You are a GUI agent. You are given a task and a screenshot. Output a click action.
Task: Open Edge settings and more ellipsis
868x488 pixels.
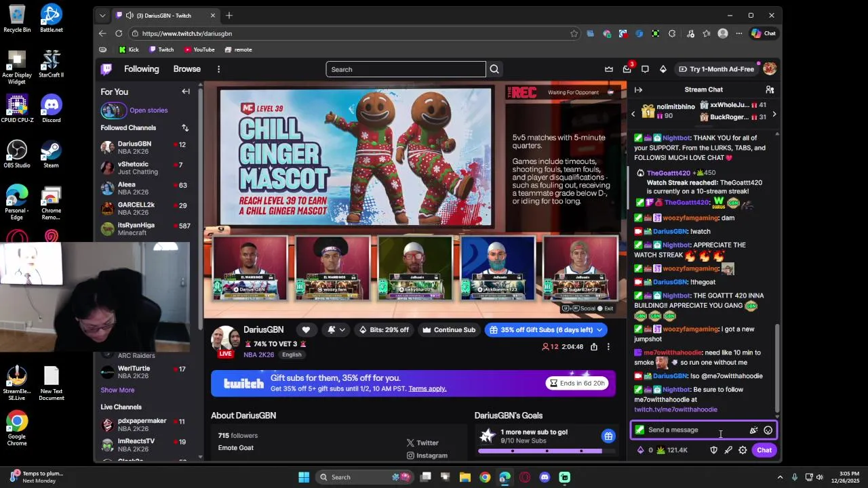click(x=739, y=33)
